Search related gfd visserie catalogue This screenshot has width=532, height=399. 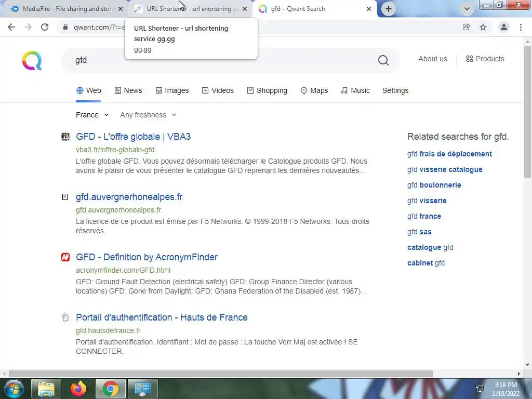445,169
